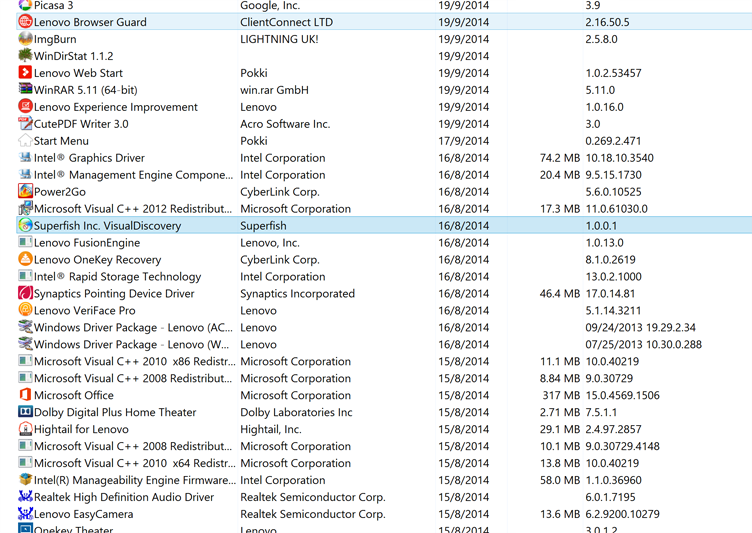Click the WinRAR 5.11 icon
This screenshot has height=533, width=752.
point(25,90)
